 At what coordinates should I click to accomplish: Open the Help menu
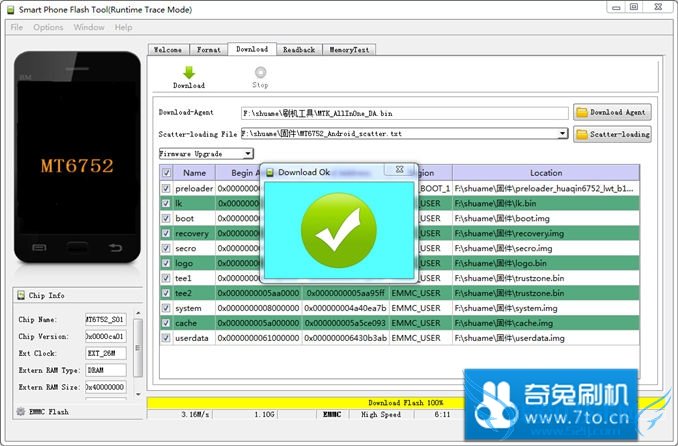click(123, 27)
